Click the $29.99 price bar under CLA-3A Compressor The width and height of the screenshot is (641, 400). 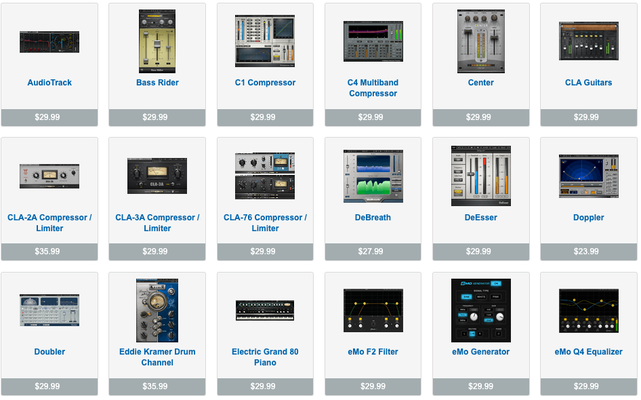(157, 252)
